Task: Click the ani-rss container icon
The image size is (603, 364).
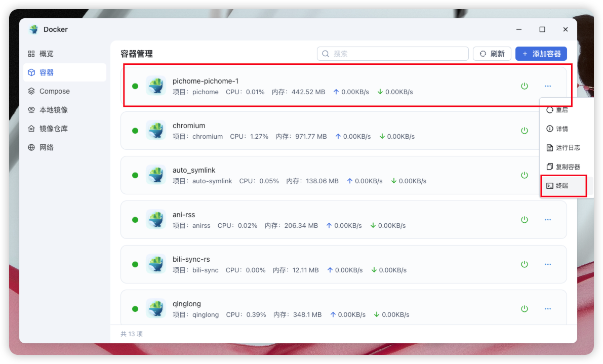Action: pos(156,220)
